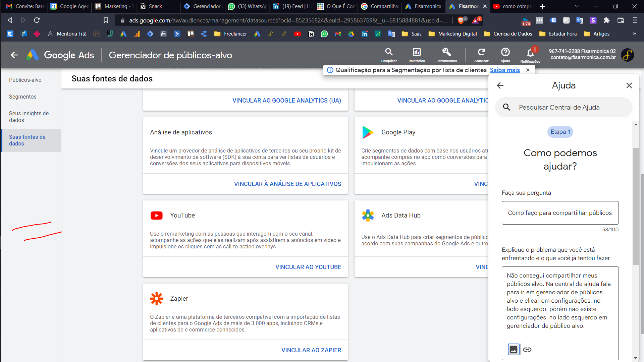Screen dimensions: 644x362
Task: Go back using the Ajuda panel arrow
Action: [500, 85]
